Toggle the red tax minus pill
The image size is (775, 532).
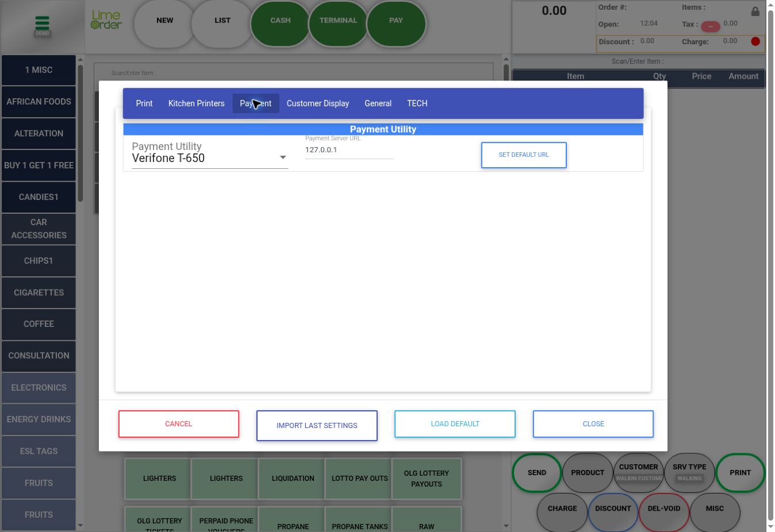point(711,26)
